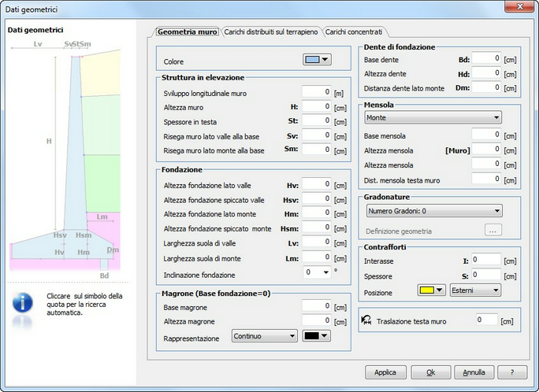Expand the Posizione Esterni dropdown
The height and width of the screenshot is (392, 539).
tap(475, 290)
